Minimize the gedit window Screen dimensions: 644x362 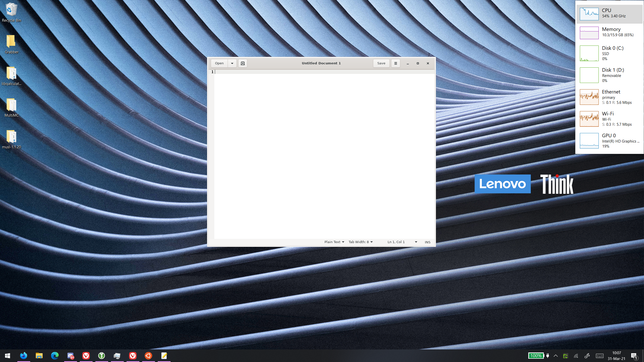coord(408,63)
